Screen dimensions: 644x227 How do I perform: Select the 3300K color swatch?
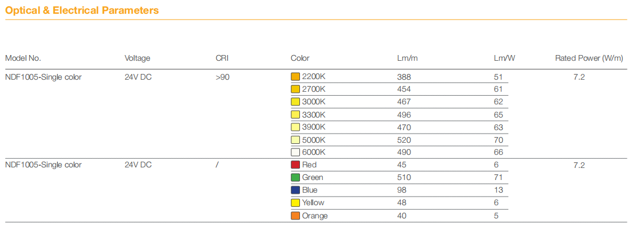point(295,115)
